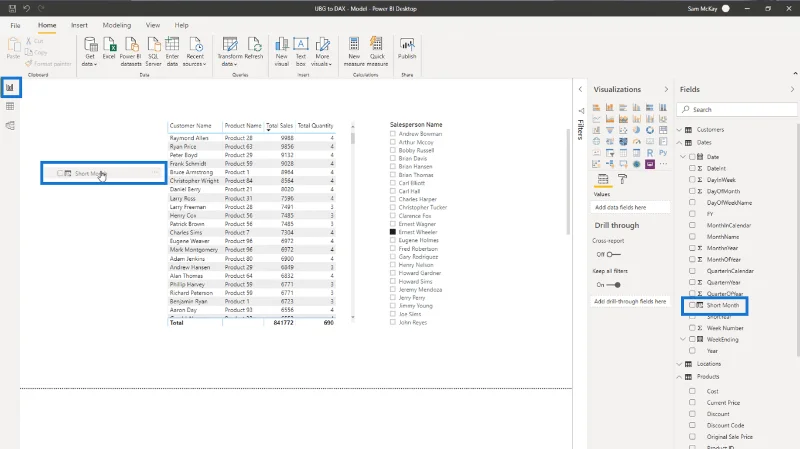This screenshot has height=449, width=800.
Task: Expand the WeekEnding hierarchy
Action: (684, 339)
